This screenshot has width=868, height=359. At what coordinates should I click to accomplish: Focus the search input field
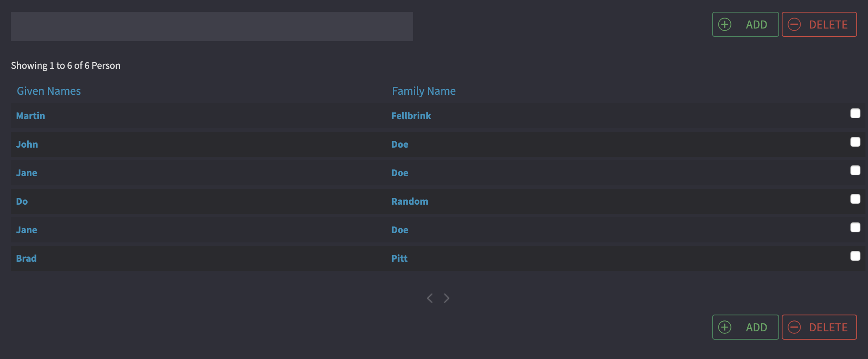pos(212,26)
